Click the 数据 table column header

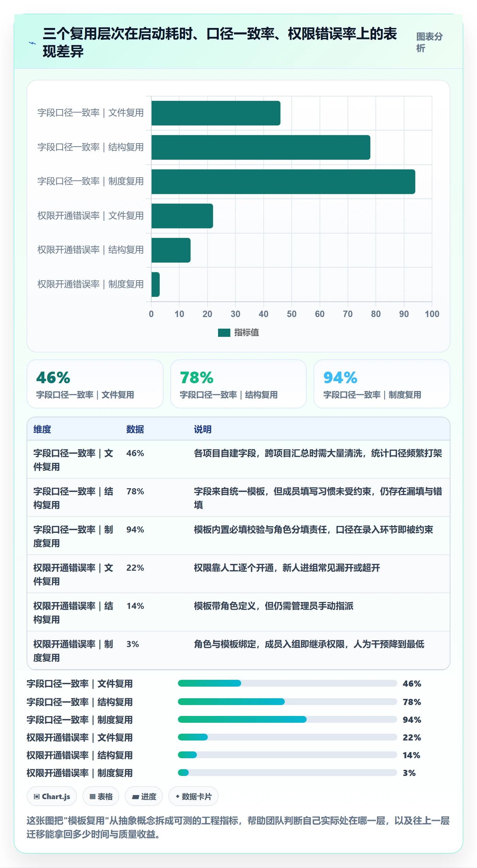(135, 429)
